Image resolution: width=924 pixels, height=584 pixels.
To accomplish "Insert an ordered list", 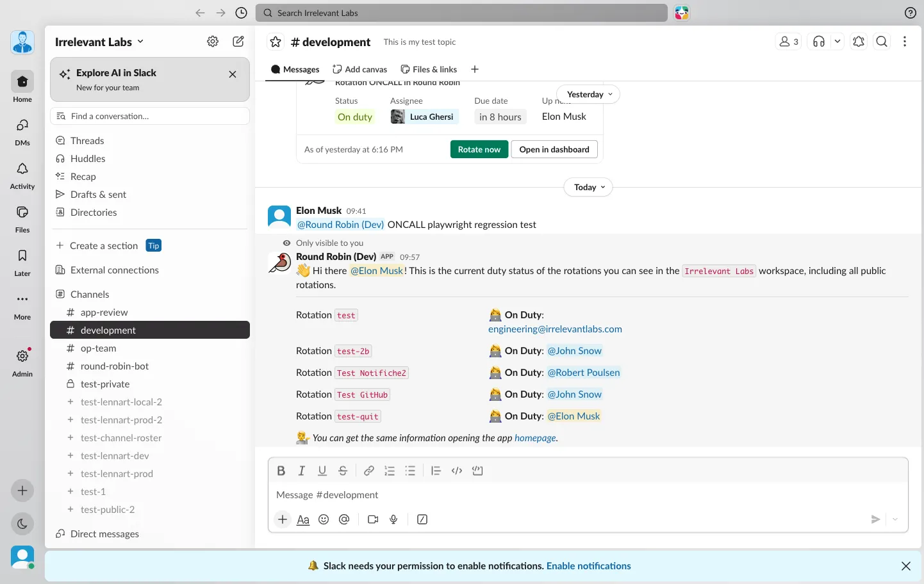I will [390, 471].
